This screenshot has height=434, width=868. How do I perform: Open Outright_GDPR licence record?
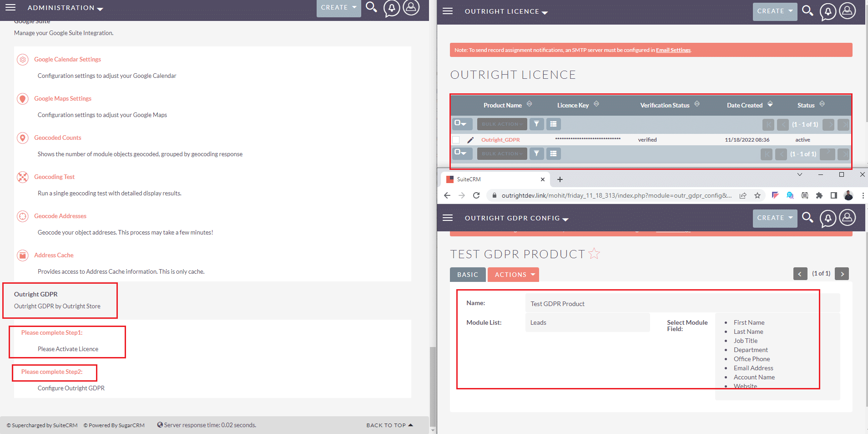pyautogui.click(x=500, y=140)
